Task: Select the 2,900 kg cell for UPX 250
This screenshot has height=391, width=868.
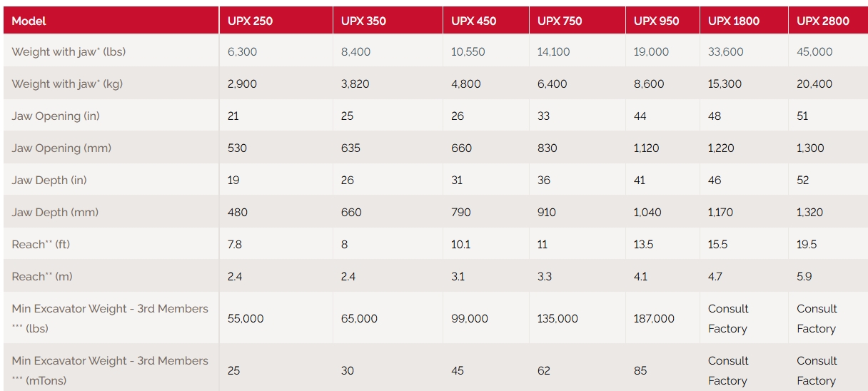Action: 242,84
